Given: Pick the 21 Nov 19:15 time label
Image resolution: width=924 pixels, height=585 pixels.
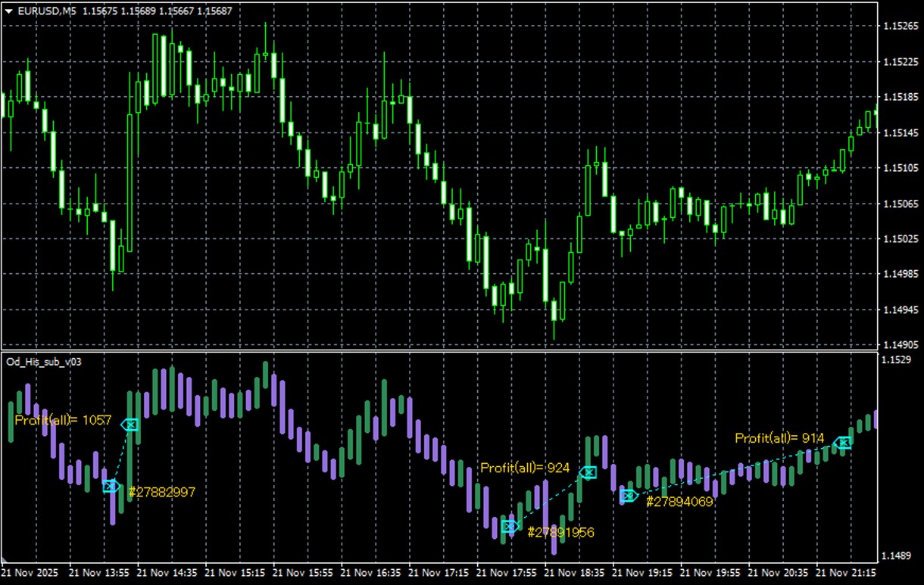Looking at the screenshot, I should tap(641, 573).
